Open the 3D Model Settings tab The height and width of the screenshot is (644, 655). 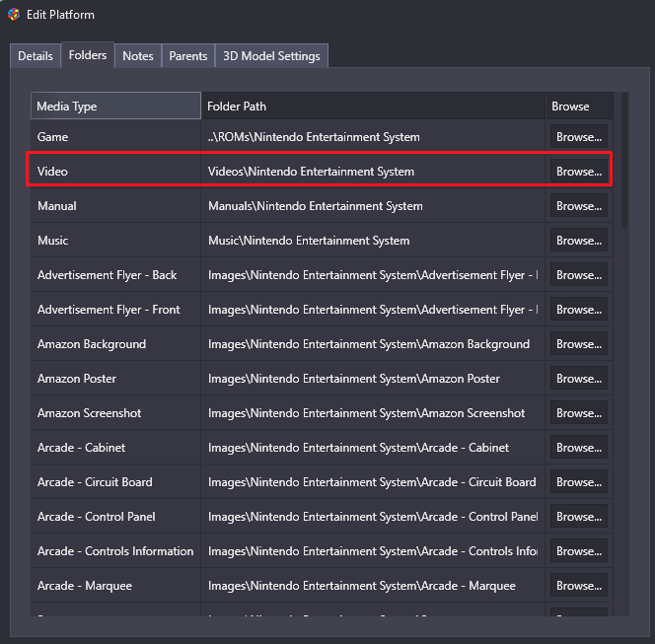pyautogui.click(x=271, y=56)
